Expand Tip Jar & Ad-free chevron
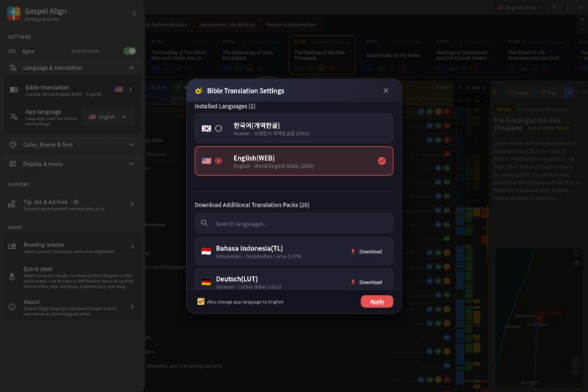The image size is (588, 392). coord(132,204)
